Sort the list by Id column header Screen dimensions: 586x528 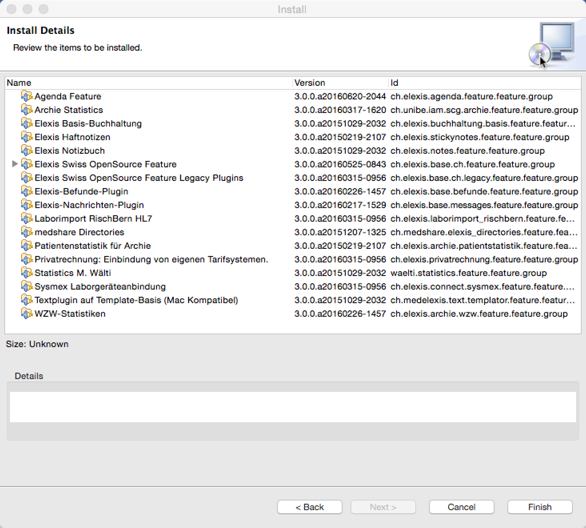[x=485, y=83]
